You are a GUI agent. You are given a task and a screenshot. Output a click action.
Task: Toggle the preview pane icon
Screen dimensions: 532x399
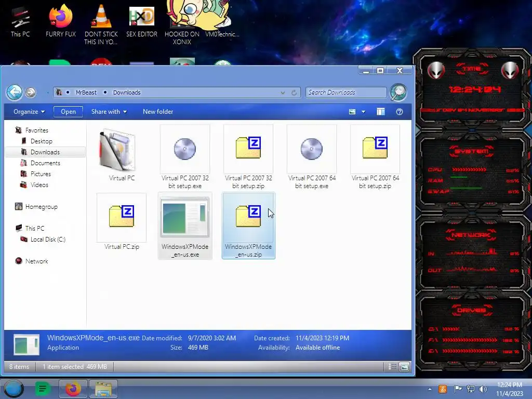[381, 112]
